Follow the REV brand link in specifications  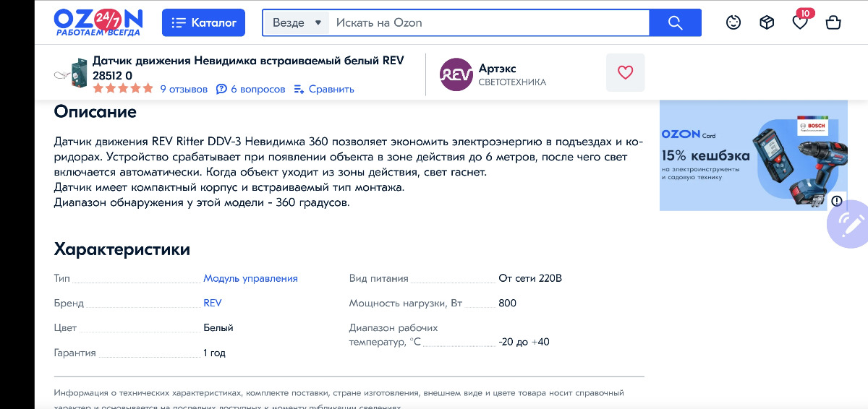click(x=213, y=303)
